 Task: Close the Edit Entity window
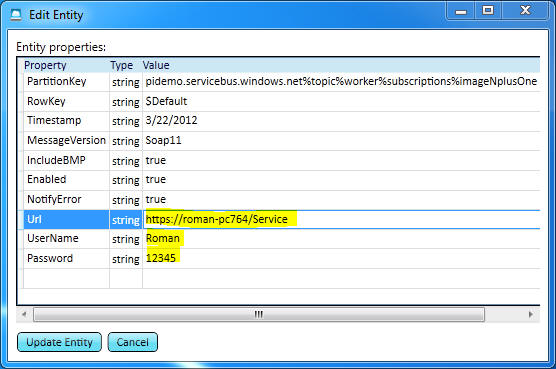tap(525, 11)
